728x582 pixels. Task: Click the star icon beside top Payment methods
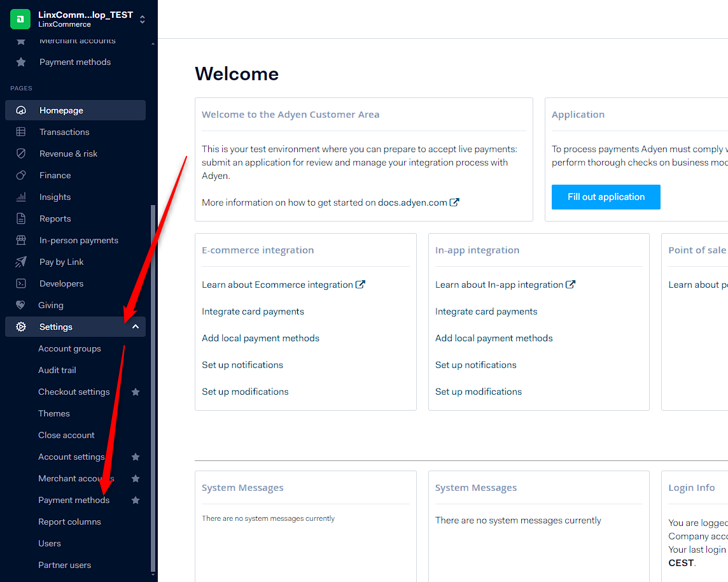pos(21,62)
